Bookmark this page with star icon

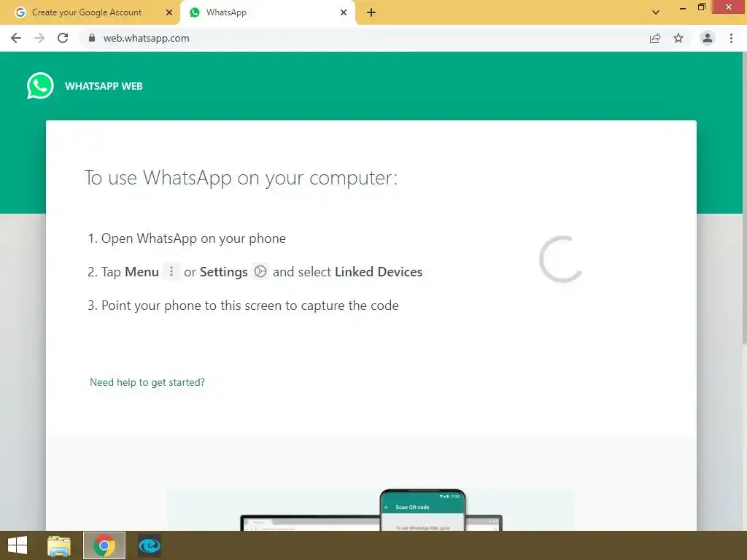(x=678, y=38)
